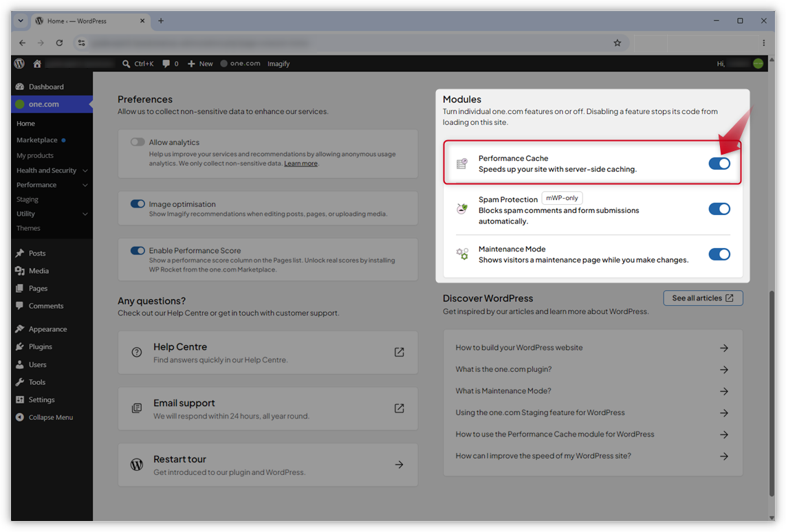Viewport: 786px width, 532px height.
Task: Open browser three-dot menu
Action: coord(763,43)
